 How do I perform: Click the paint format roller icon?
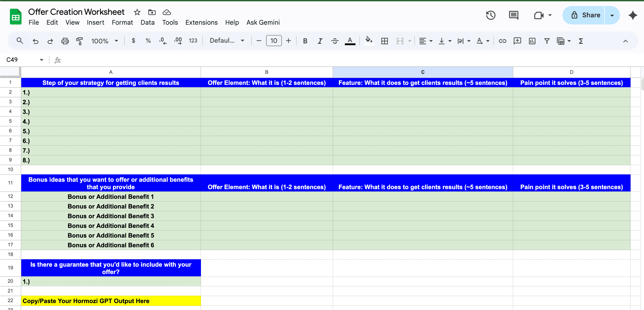click(79, 41)
